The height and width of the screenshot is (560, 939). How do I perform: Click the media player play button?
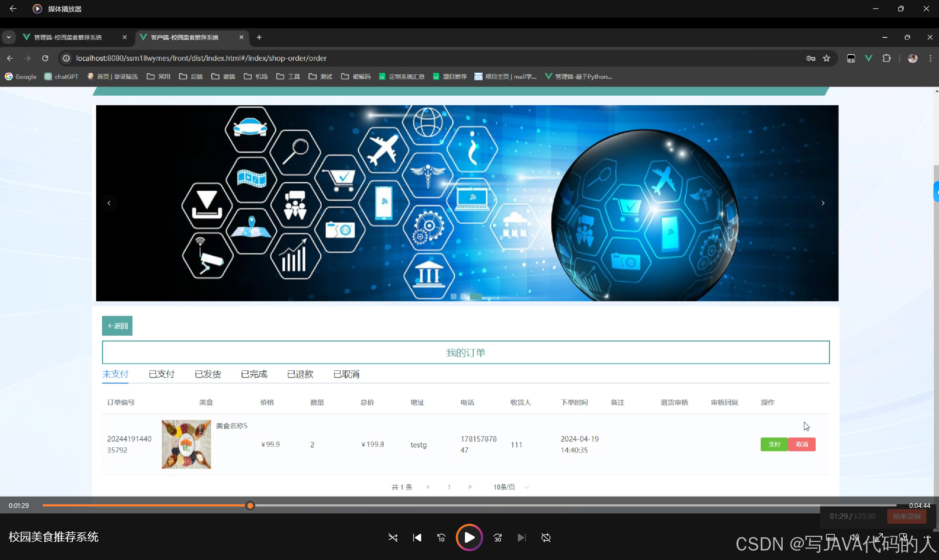pos(469,537)
